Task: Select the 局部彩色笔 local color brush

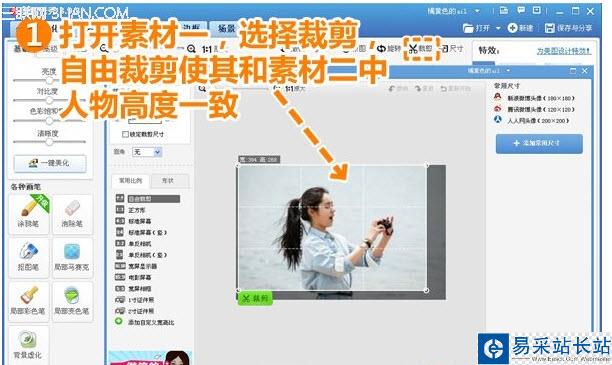Action: (28, 301)
